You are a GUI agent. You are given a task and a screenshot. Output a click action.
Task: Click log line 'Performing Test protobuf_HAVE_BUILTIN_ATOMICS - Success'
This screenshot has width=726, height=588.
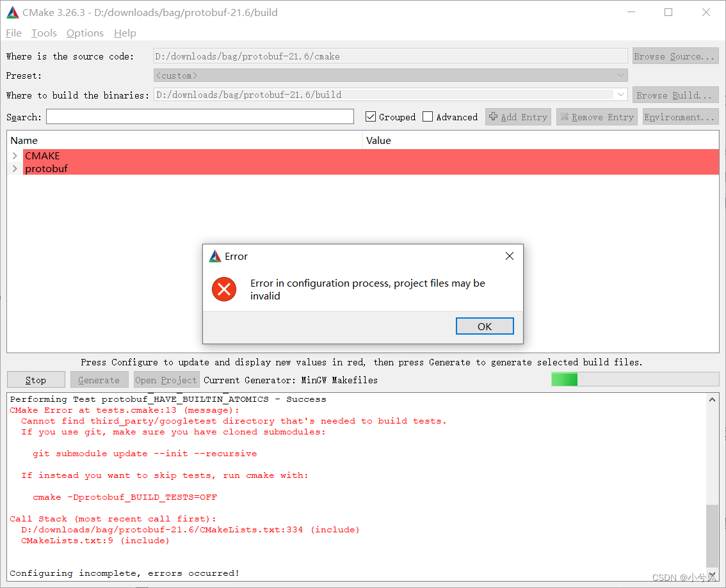pos(168,399)
